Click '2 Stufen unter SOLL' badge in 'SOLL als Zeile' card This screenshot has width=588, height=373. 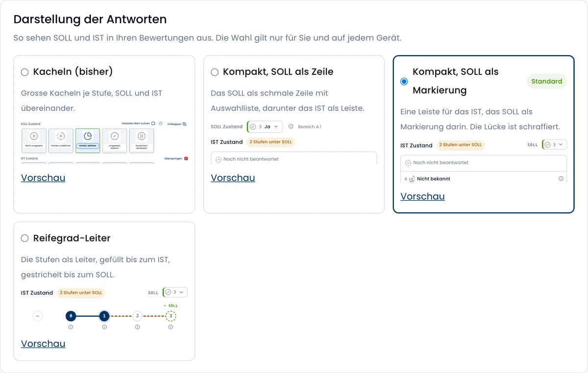click(270, 142)
